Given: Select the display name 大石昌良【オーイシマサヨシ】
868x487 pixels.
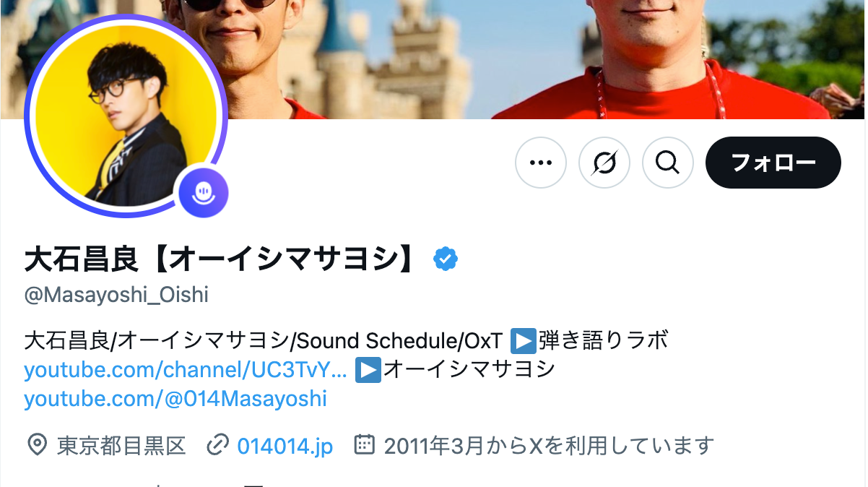Looking at the screenshot, I should 222,259.
